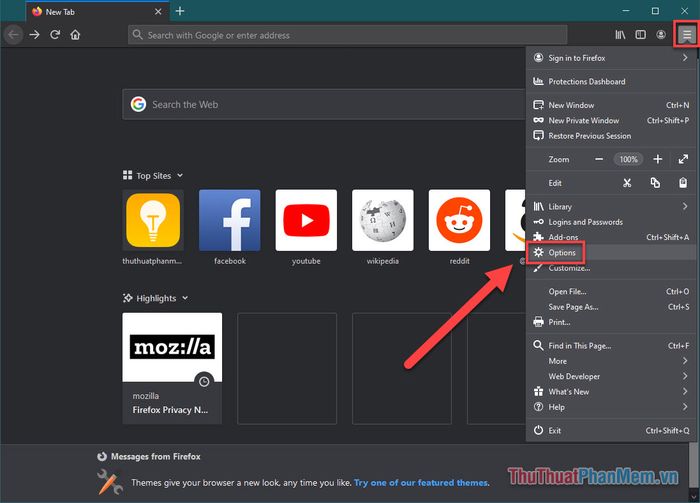Click Sign in to Firefox

pos(576,58)
